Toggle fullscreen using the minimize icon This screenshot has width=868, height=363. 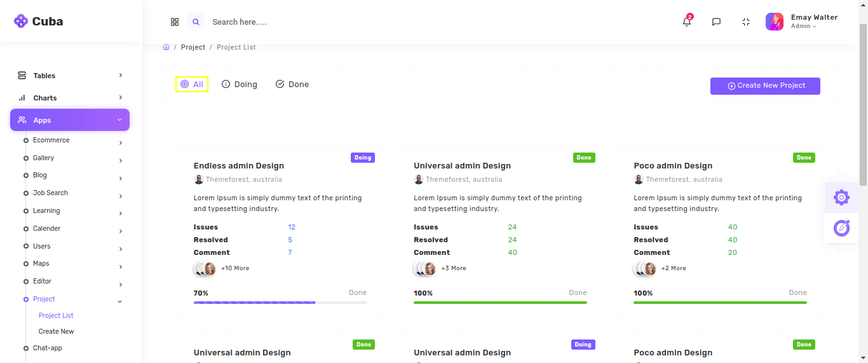point(746,22)
